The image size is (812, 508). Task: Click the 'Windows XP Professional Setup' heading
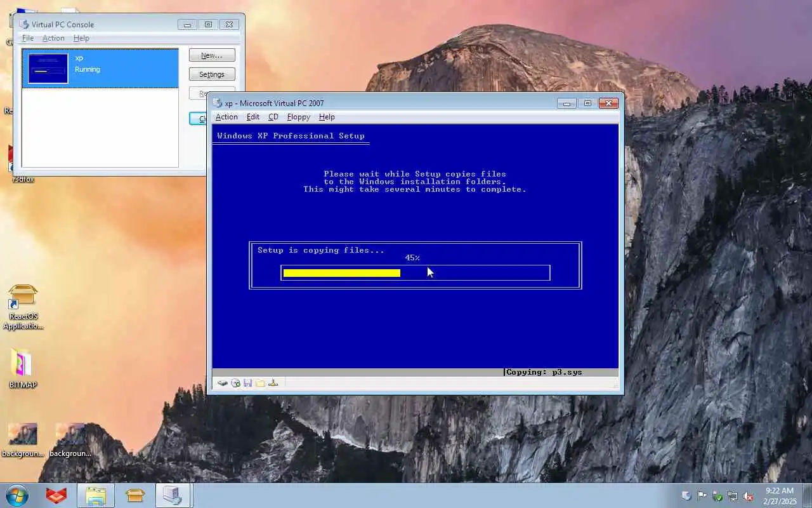click(x=291, y=136)
